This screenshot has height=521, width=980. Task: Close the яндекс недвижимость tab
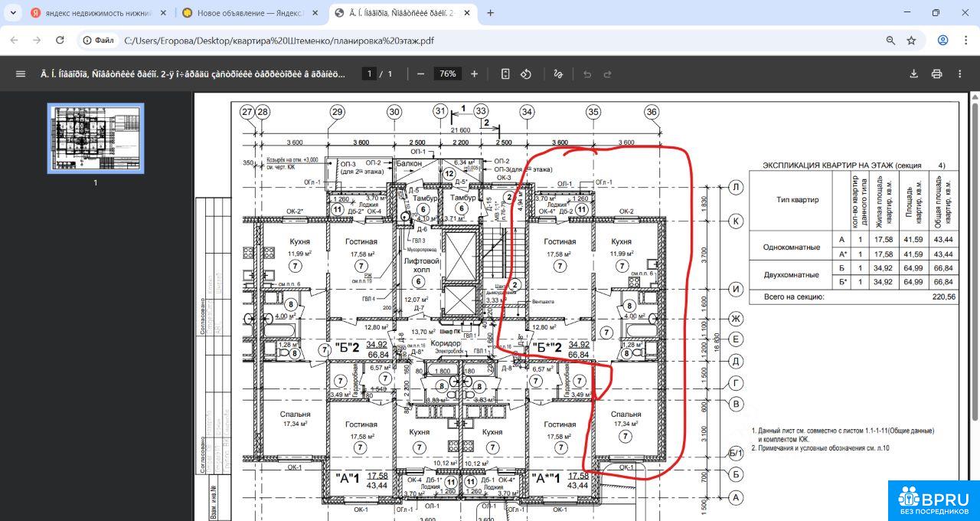pos(162,13)
